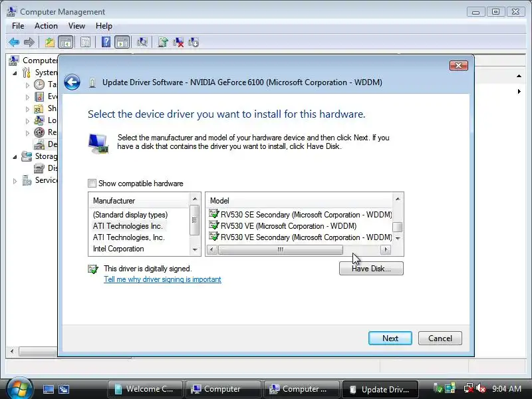
Task: Select '(Standard display types)' manufacturer
Action: (130, 215)
